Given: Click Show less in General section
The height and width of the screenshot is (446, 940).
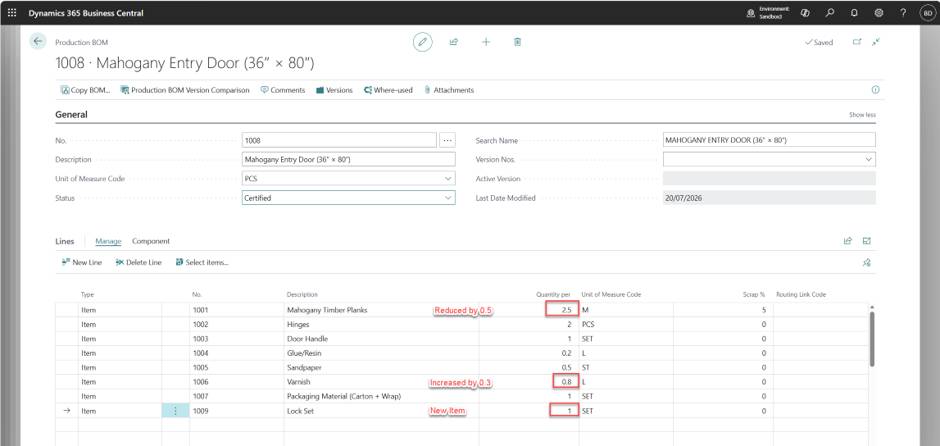Looking at the screenshot, I should tap(862, 114).
